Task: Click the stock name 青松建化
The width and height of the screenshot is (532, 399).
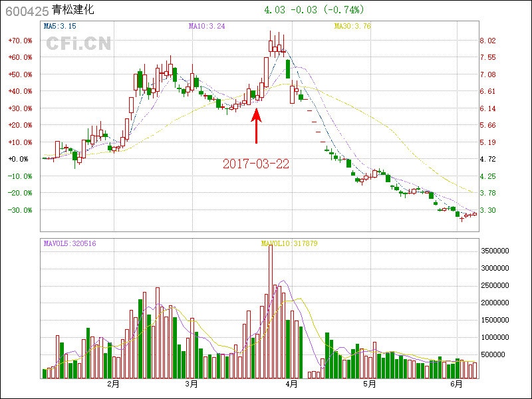Action: [73, 11]
